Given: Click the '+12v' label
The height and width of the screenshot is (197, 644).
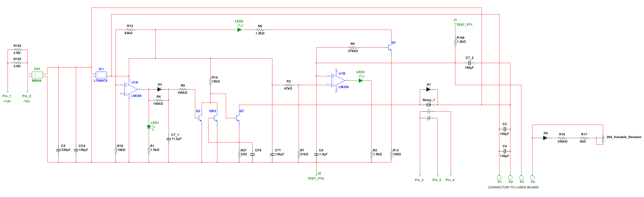Looking at the screenshot, I should click(7, 101).
